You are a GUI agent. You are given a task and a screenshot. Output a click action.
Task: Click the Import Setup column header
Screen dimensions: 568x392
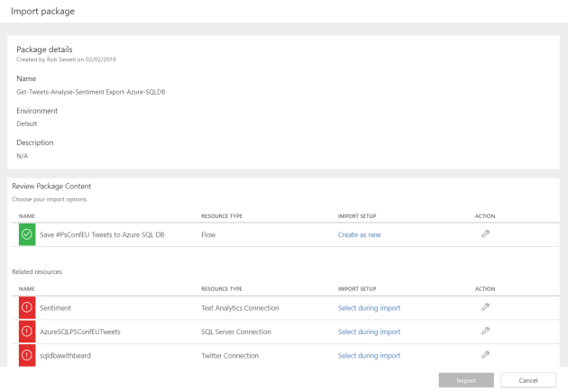356,216
